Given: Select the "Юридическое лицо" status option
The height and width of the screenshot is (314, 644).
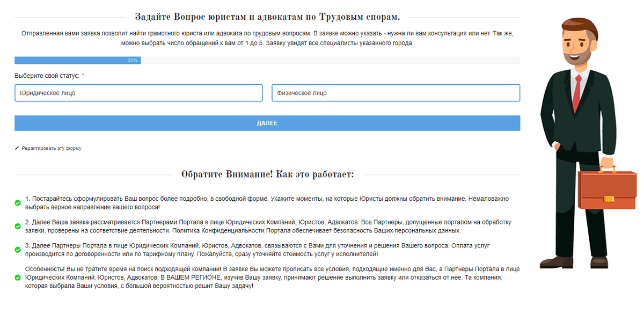Looking at the screenshot, I should click(x=138, y=93).
